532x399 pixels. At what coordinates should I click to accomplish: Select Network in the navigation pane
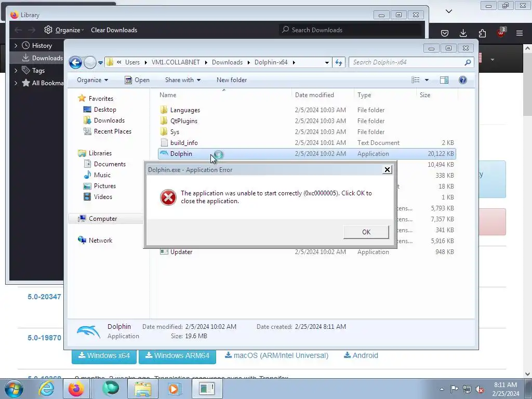[100, 240]
